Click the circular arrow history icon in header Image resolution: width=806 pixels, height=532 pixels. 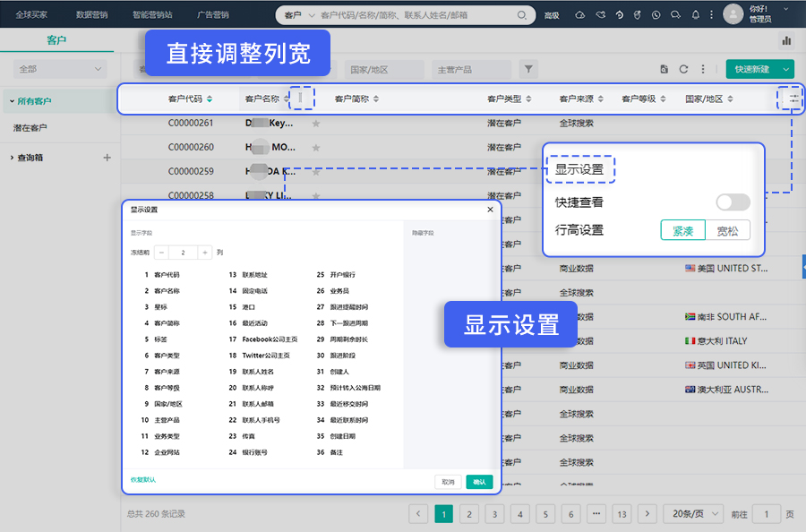[x=620, y=15]
